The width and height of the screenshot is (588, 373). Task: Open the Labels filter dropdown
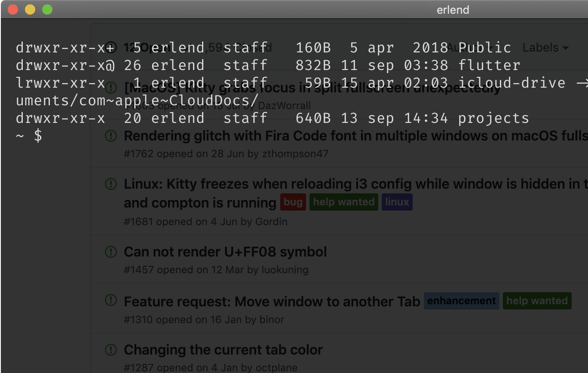click(545, 48)
